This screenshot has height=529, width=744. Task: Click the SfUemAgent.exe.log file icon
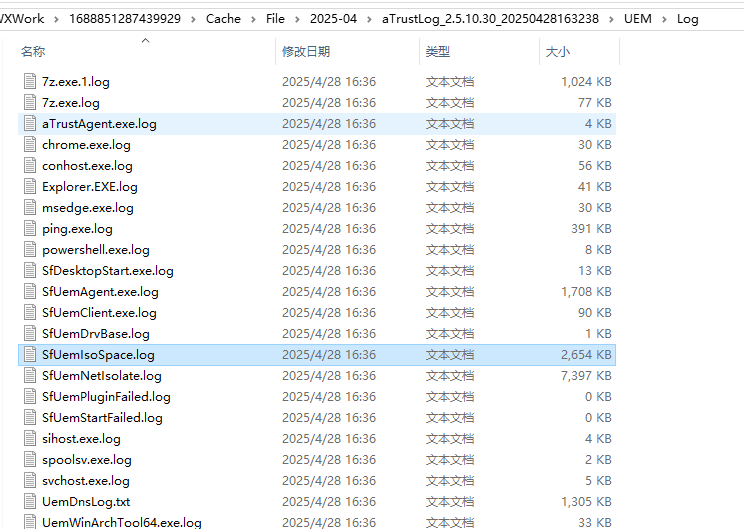click(30, 292)
